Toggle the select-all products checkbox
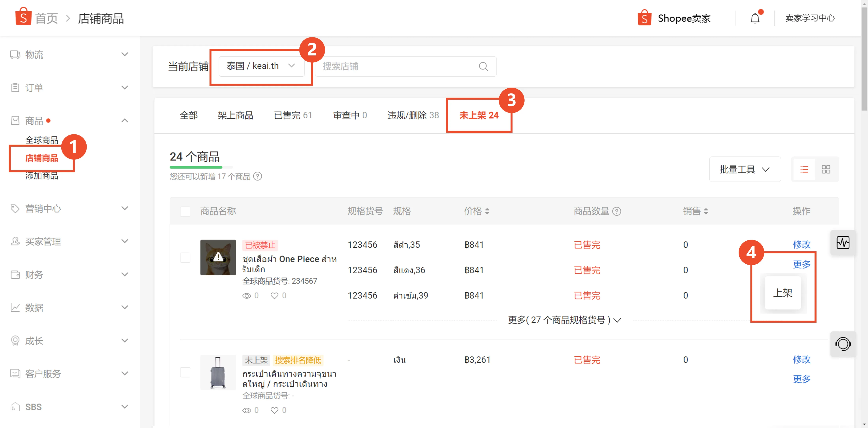 pyautogui.click(x=185, y=211)
